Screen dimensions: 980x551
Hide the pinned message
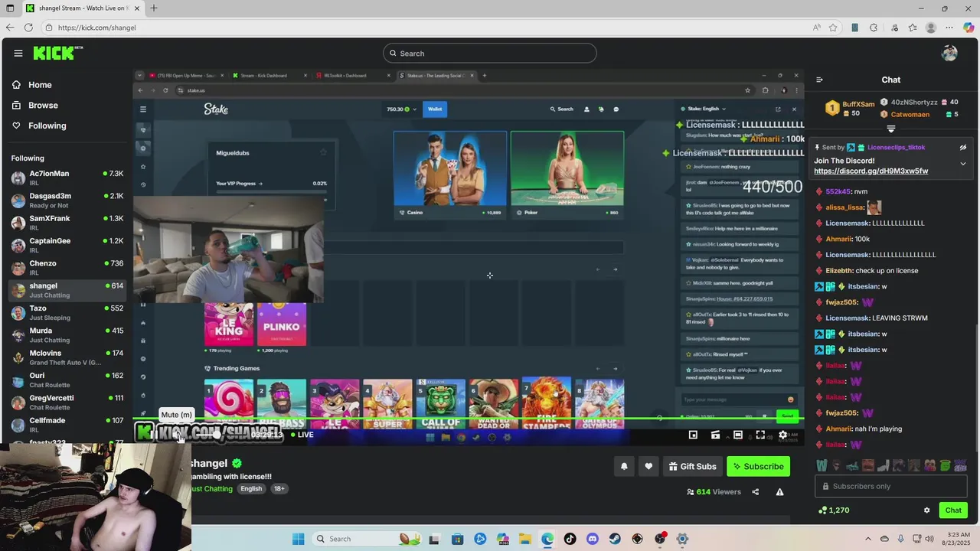[963, 147]
